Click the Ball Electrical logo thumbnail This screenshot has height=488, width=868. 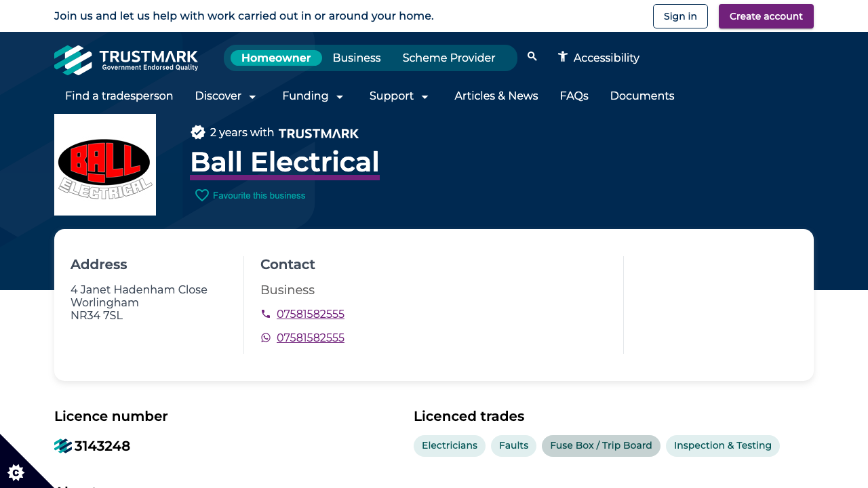(x=105, y=164)
